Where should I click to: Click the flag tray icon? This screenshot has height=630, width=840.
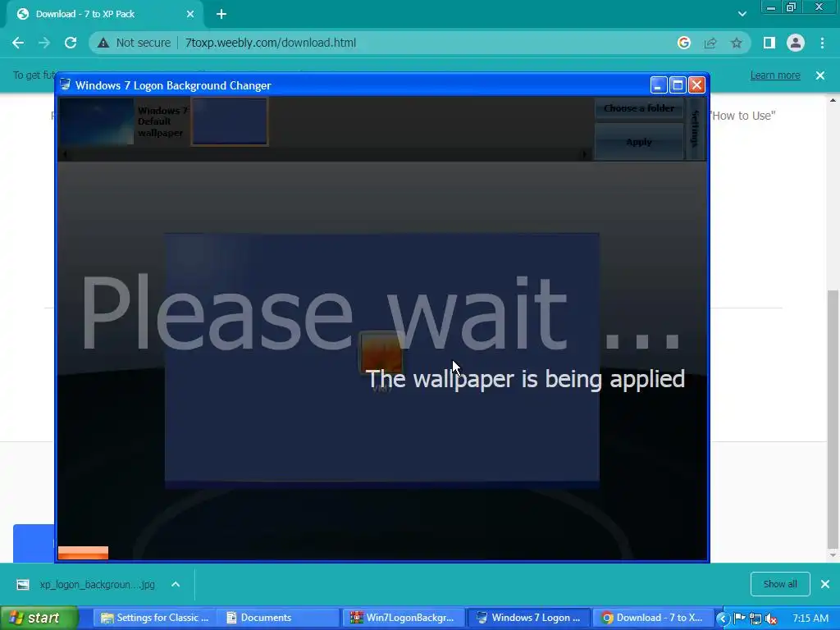(739, 619)
